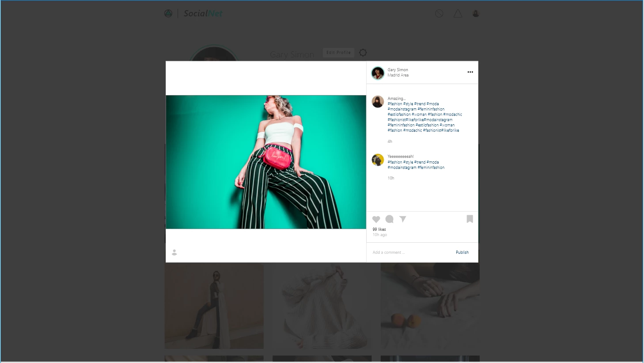Click the 4h comment timestamp
The image size is (644, 363).
tap(390, 141)
